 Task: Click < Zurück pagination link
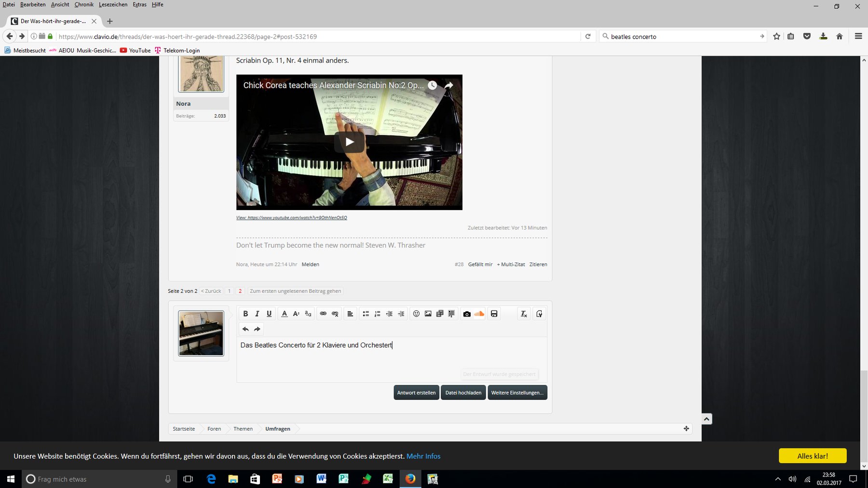[x=211, y=291]
